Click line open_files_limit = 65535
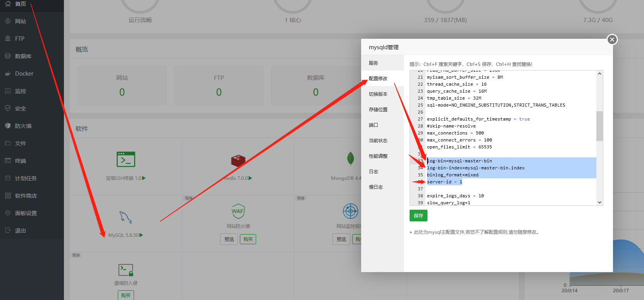The image size is (644, 300). [460, 147]
